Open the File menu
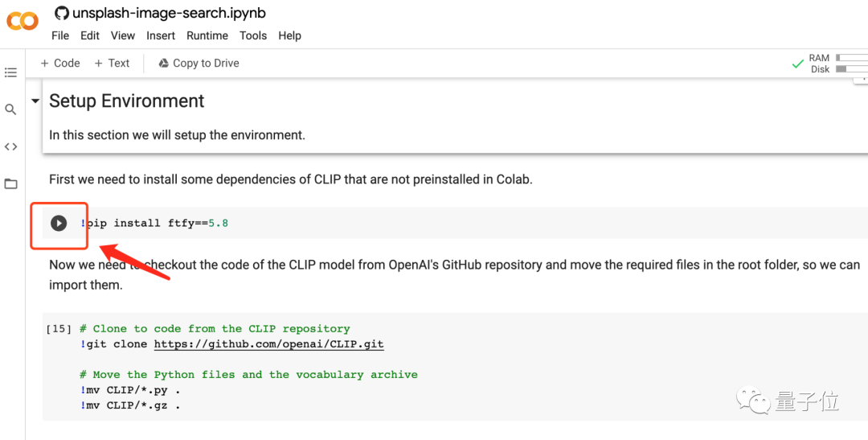Screen dimensions: 868x440 [60, 35]
